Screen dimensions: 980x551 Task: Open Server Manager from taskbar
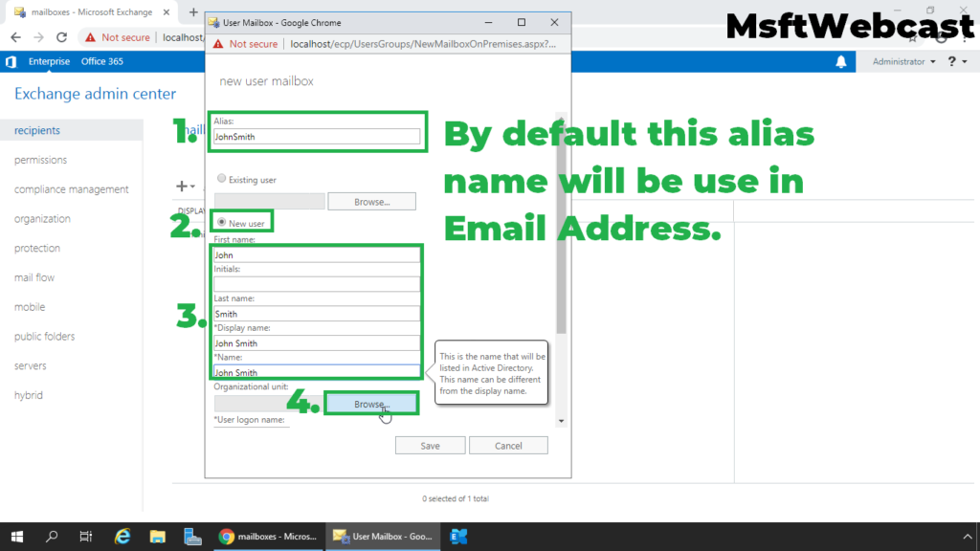(192, 537)
